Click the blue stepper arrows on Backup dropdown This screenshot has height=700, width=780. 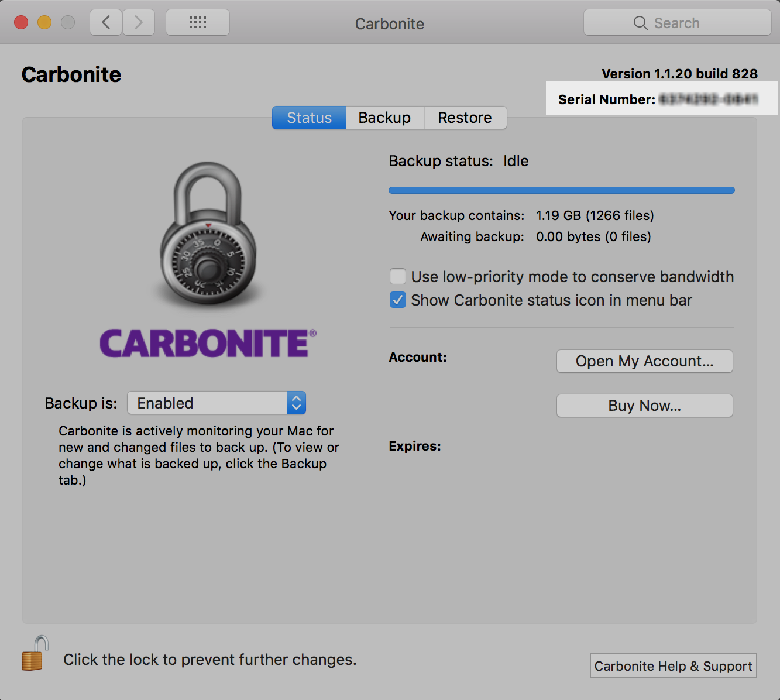click(296, 403)
